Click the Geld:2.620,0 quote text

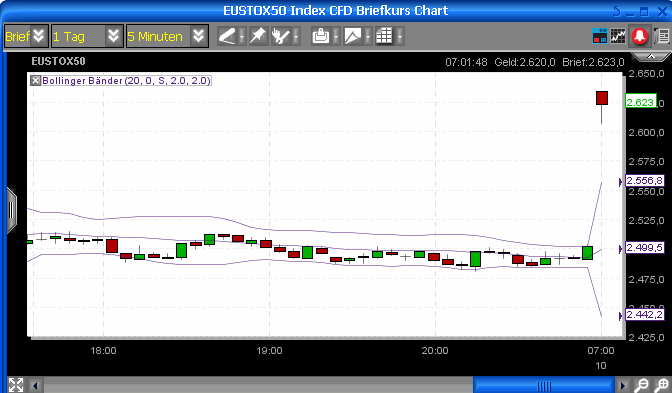tap(525, 62)
